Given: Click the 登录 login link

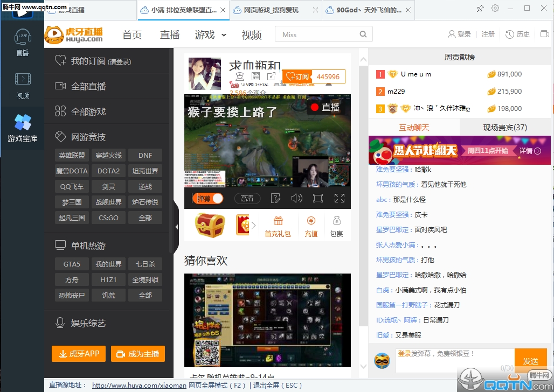Looking at the screenshot, I should 459,34.
